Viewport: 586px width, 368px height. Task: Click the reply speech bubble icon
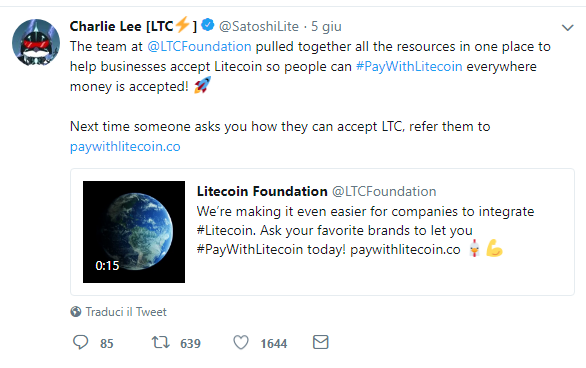(x=80, y=342)
